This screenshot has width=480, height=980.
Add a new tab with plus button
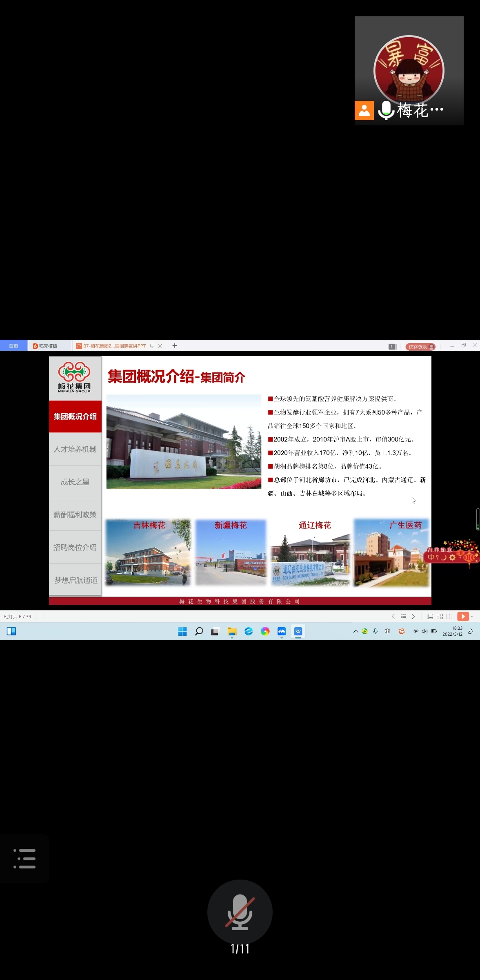point(175,345)
